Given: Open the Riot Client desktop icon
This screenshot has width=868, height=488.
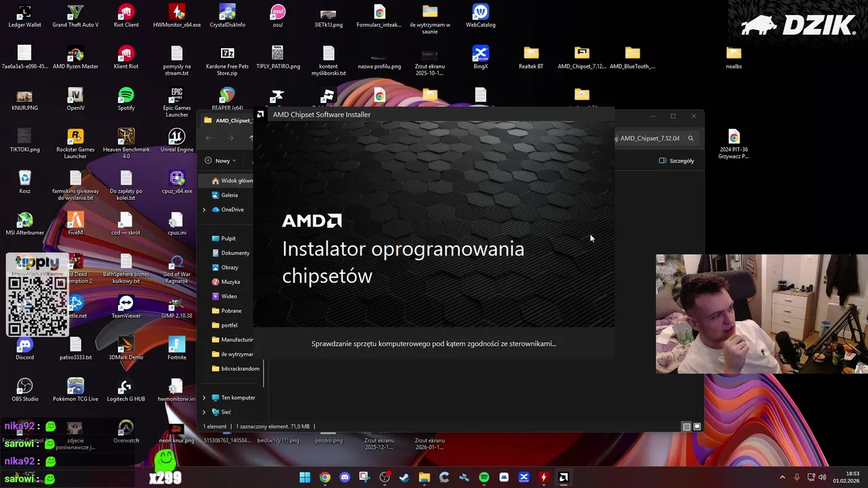Looking at the screenshot, I should click(x=126, y=16).
